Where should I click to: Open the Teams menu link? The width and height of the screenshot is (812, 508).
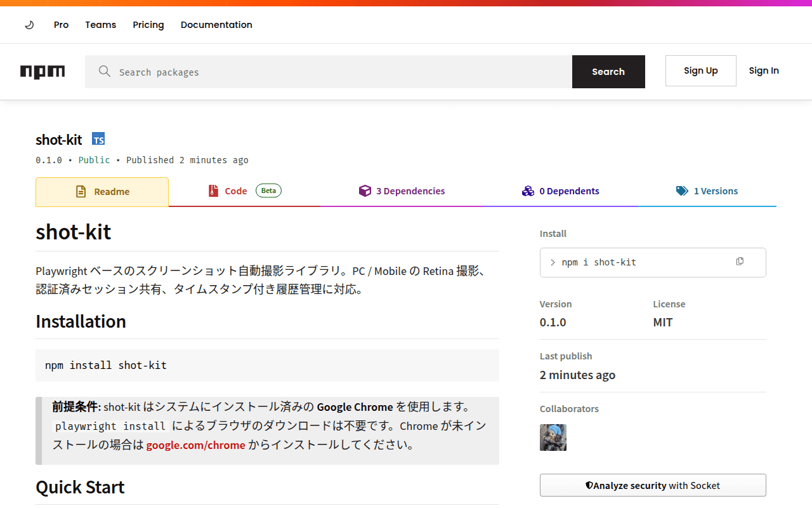(101, 25)
